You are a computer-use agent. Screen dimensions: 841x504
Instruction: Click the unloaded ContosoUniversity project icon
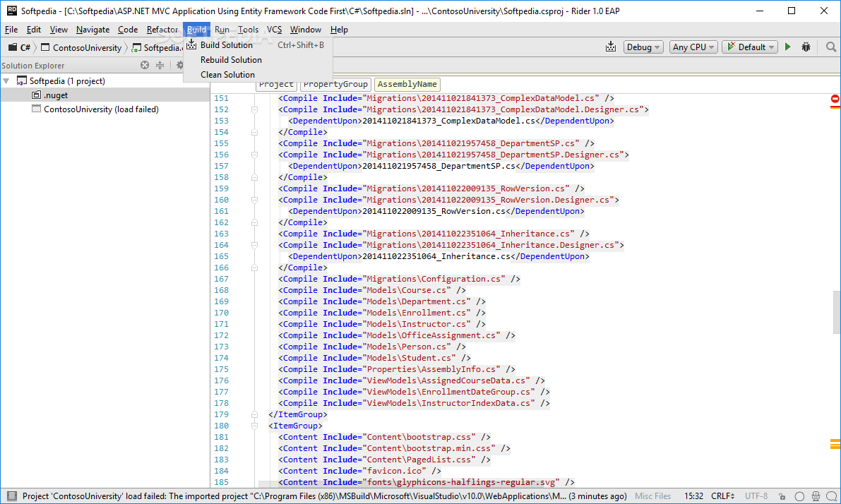coord(36,109)
